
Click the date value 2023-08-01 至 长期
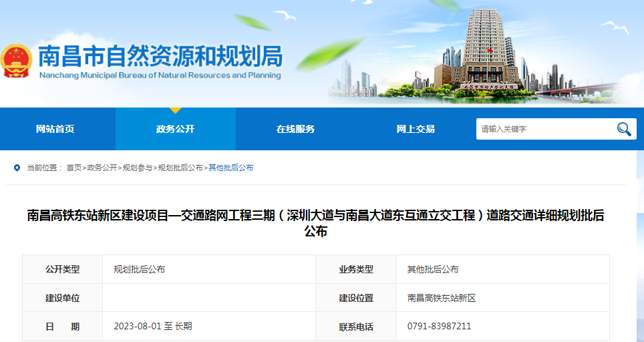pos(153,327)
